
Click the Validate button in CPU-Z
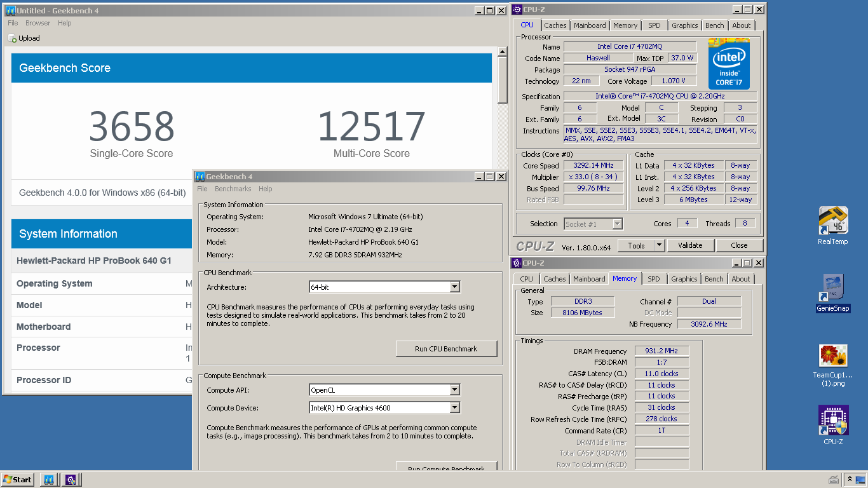[690, 245]
